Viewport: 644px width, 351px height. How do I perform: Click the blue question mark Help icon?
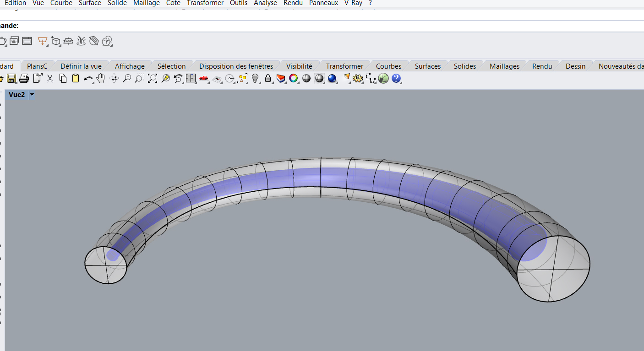(396, 79)
